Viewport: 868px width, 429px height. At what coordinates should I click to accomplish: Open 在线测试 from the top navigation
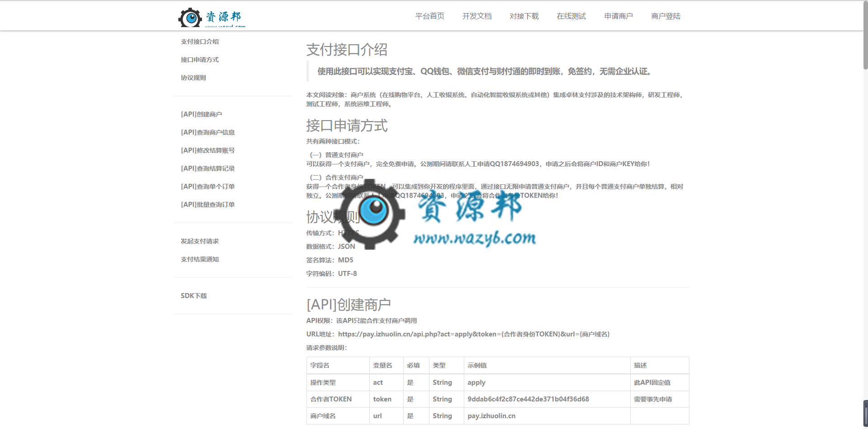pos(571,16)
